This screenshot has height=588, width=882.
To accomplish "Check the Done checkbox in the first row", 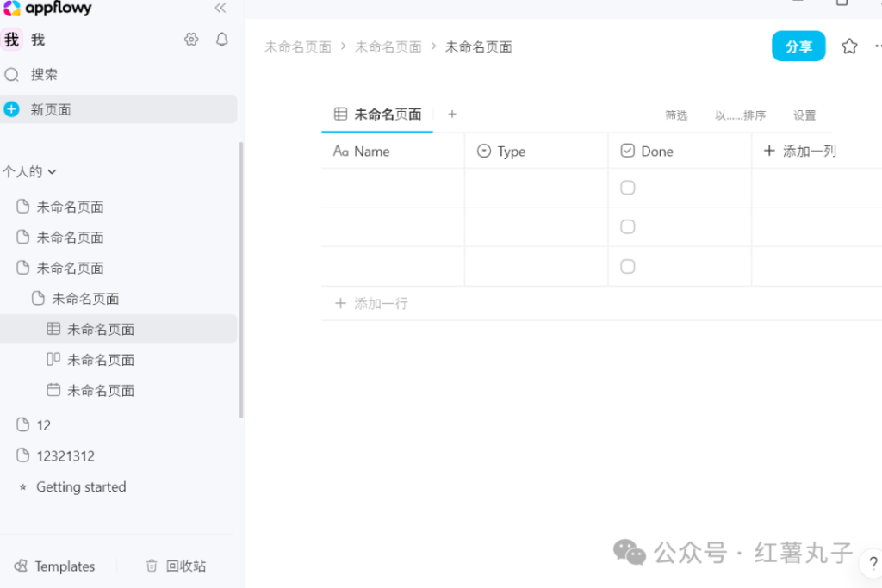I will click(x=627, y=187).
